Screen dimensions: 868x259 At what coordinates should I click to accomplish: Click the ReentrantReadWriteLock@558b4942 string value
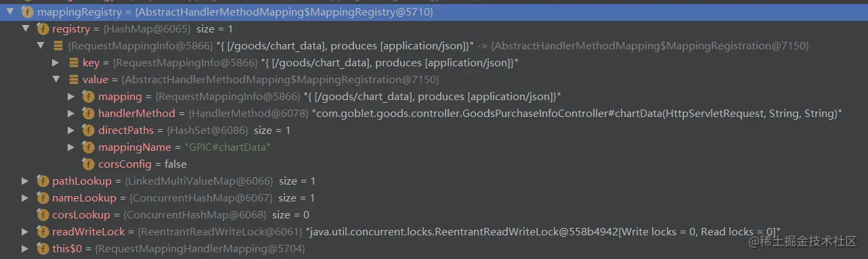544,231
